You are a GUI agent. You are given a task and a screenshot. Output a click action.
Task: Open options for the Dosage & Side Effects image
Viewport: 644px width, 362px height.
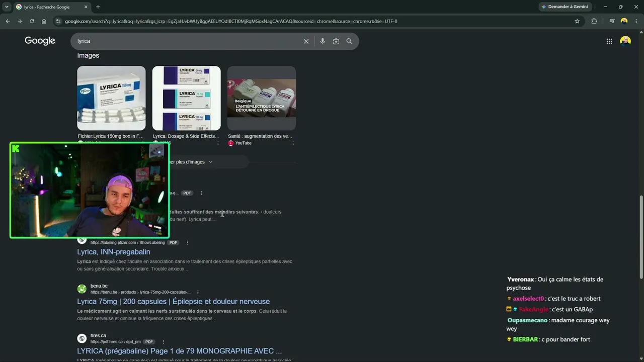[218, 143]
